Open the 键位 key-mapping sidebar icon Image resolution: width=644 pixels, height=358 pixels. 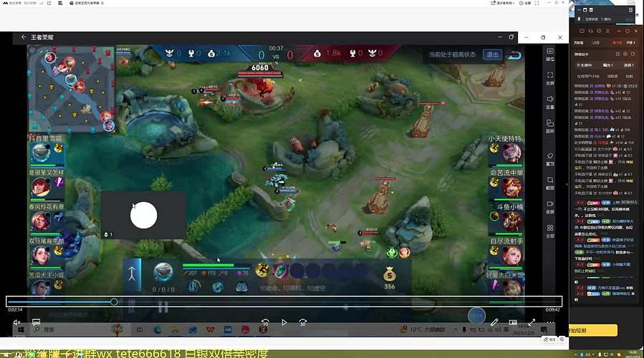[550, 54]
